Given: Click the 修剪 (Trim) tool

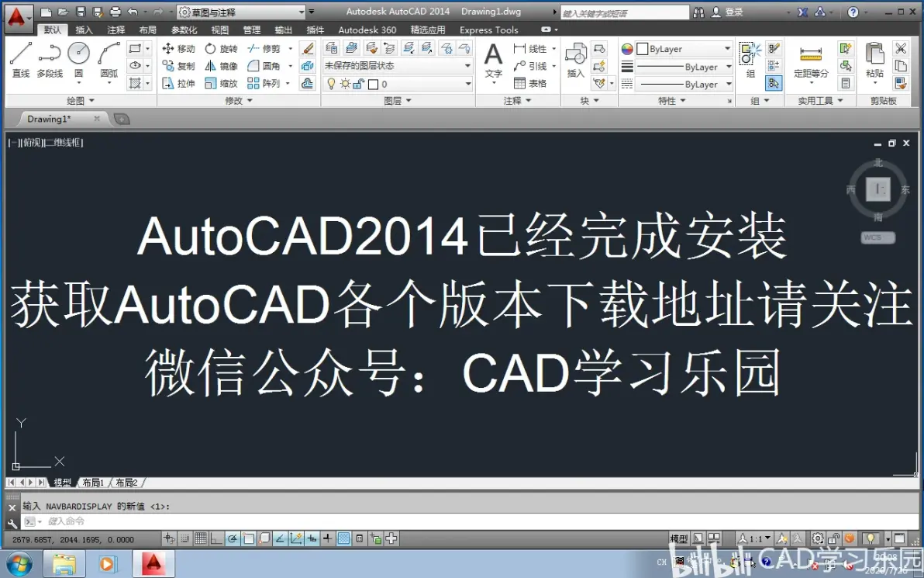Looking at the screenshot, I should coord(264,49).
